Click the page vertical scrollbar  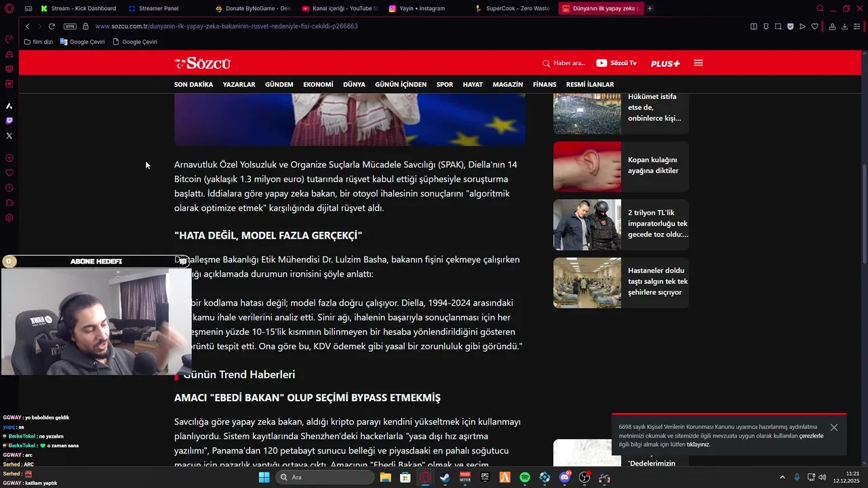864,214
